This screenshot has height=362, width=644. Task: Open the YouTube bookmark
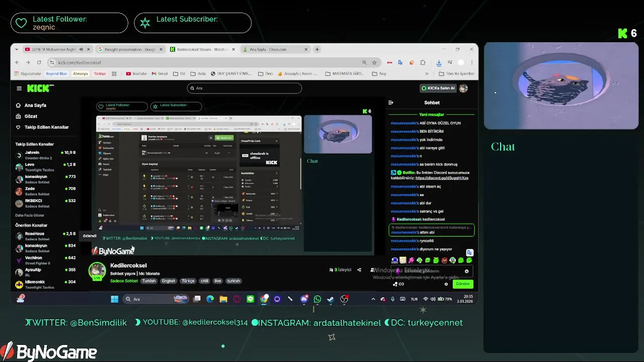tap(136, 74)
